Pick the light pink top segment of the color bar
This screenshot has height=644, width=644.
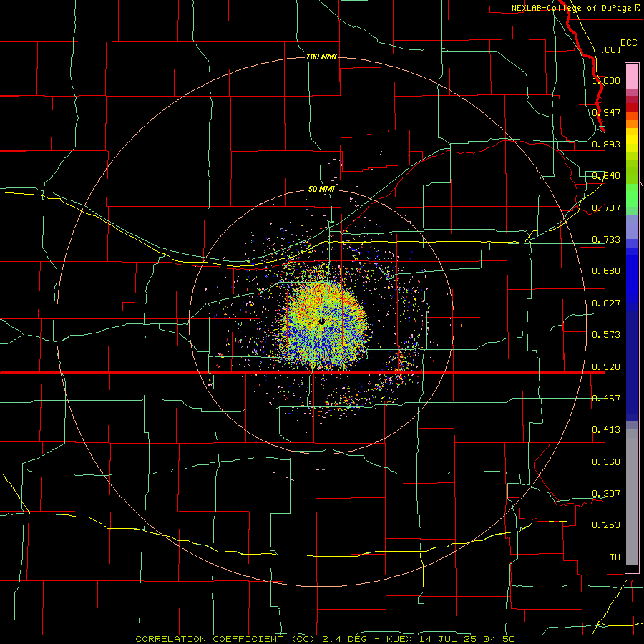(632, 77)
